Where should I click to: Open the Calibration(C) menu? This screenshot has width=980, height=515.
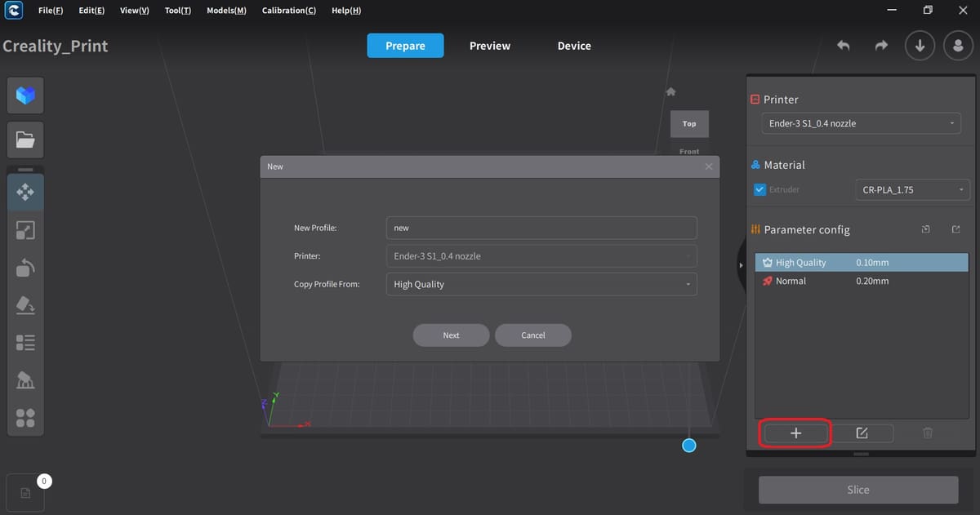pos(289,11)
